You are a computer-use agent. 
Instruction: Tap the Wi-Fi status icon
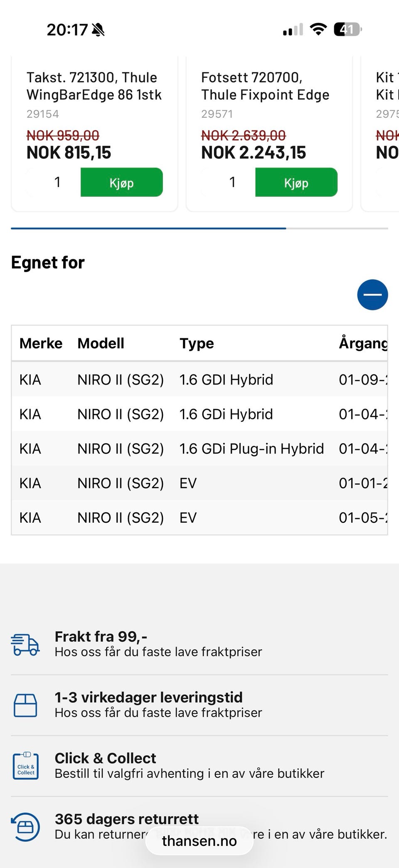(x=318, y=29)
